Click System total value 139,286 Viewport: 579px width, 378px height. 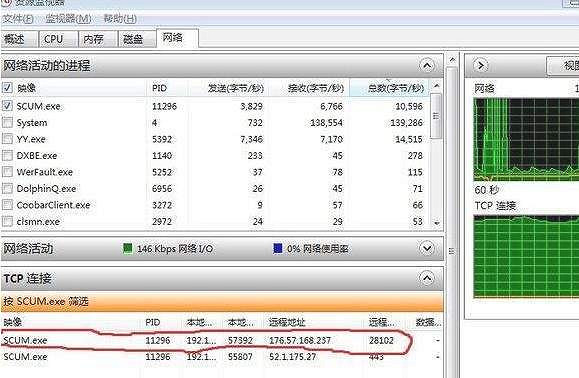pyautogui.click(x=407, y=123)
